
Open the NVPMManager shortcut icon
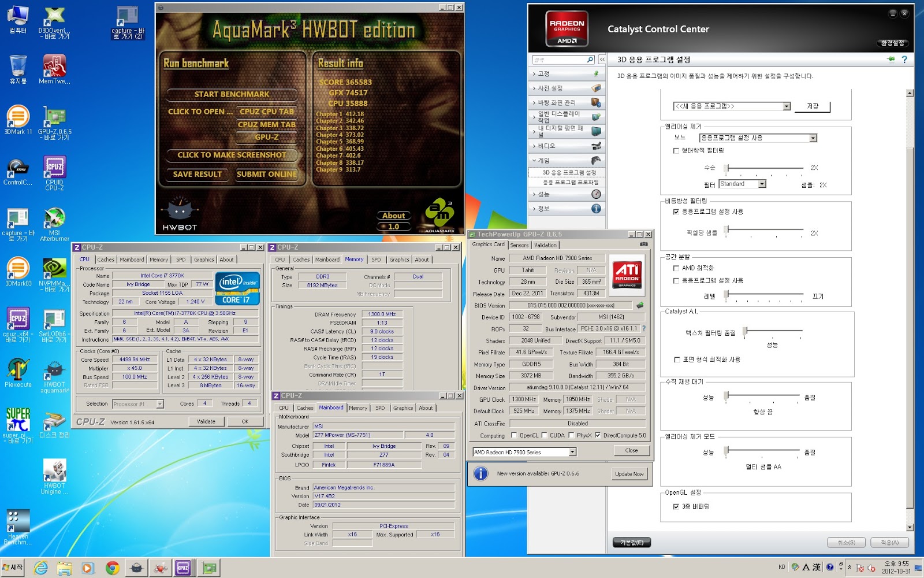[54, 275]
